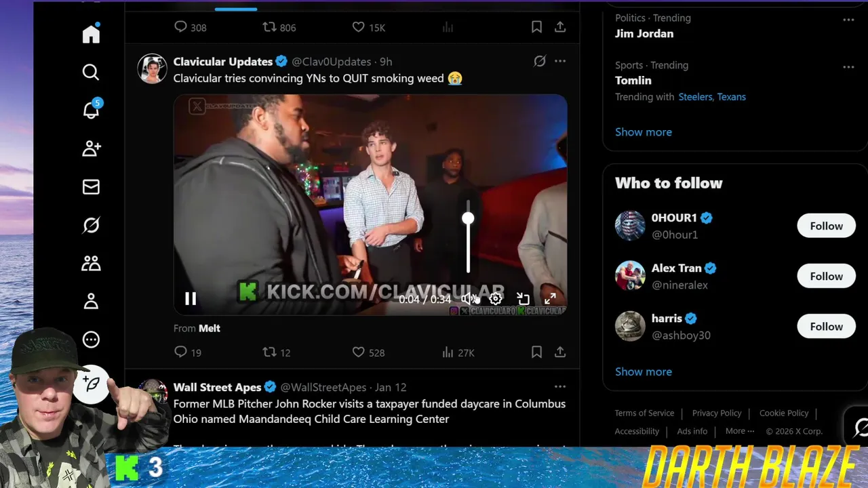Image resolution: width=868 pixels, height=488 pixels.
Task: Expand the More footer menu
Action: point(740,431)
